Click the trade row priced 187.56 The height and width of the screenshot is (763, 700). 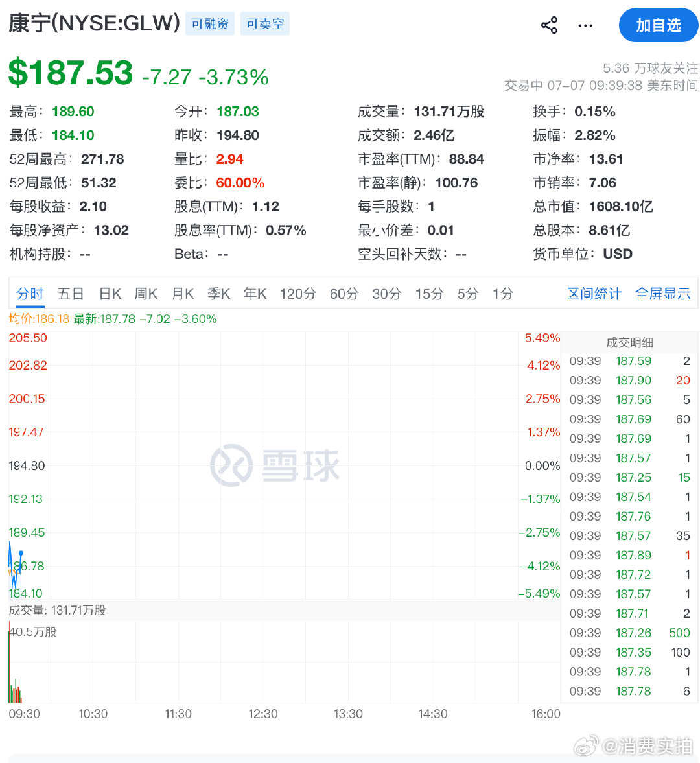(629, 400)
